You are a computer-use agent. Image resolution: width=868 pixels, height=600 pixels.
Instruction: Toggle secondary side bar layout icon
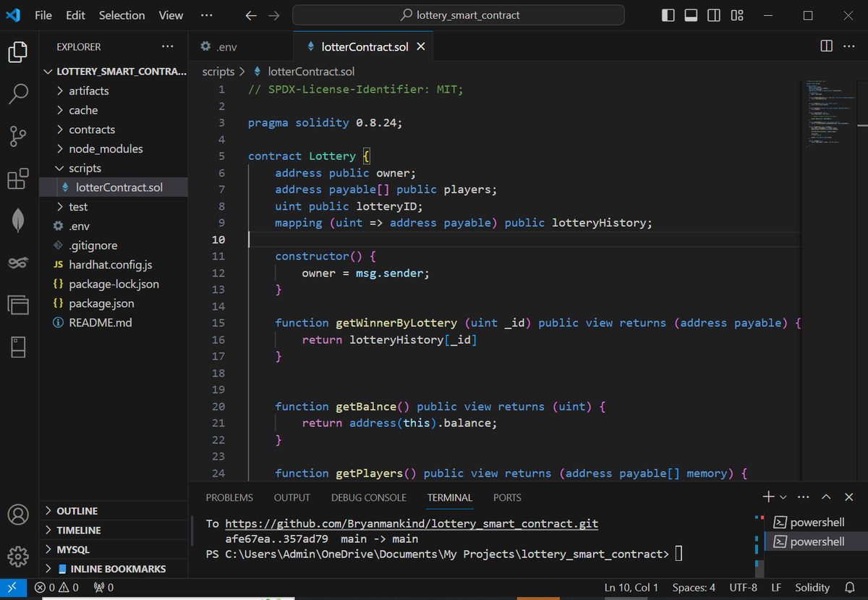coord(714,15)
